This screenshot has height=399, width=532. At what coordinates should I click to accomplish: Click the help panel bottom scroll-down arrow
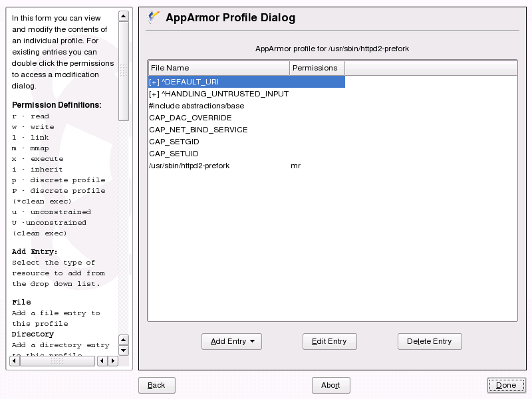(124, 350)
